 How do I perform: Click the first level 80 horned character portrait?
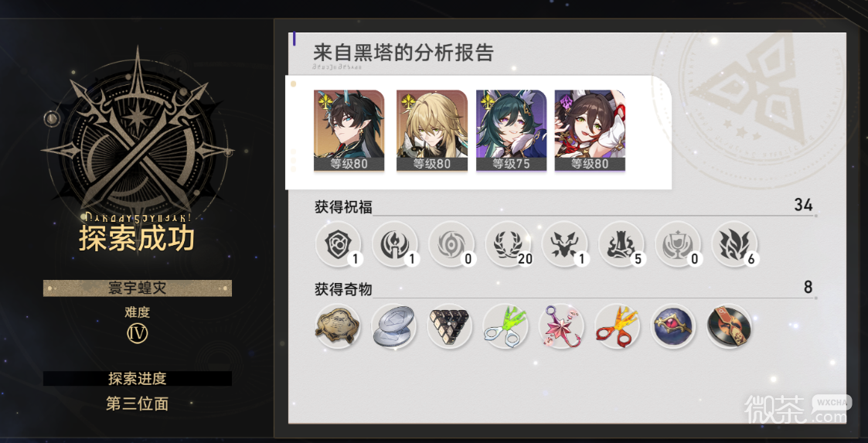tap(349, 131)
